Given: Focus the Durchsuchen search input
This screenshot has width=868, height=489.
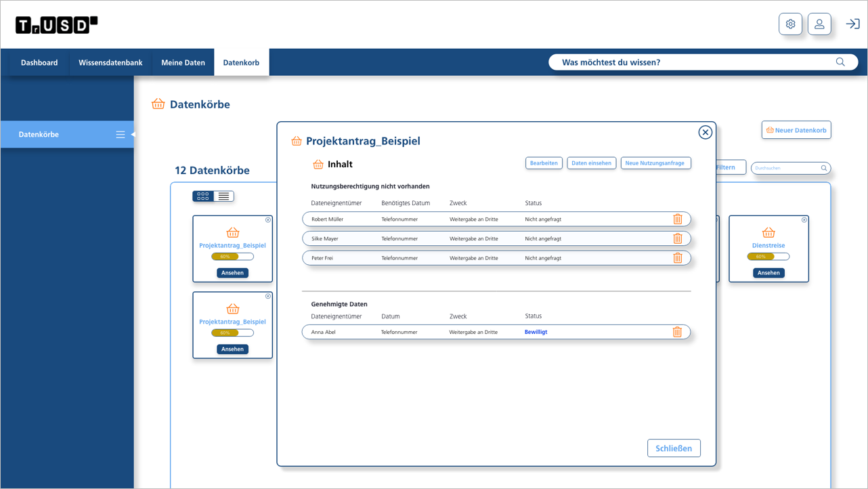Looking at the screenshot, I should 791,168.
